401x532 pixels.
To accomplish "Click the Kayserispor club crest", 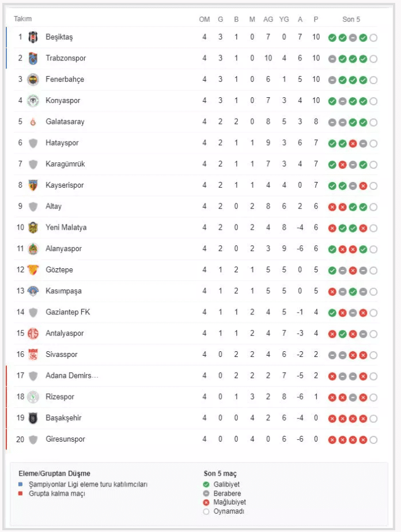I will pyautogui.click(x=33, y=185).
